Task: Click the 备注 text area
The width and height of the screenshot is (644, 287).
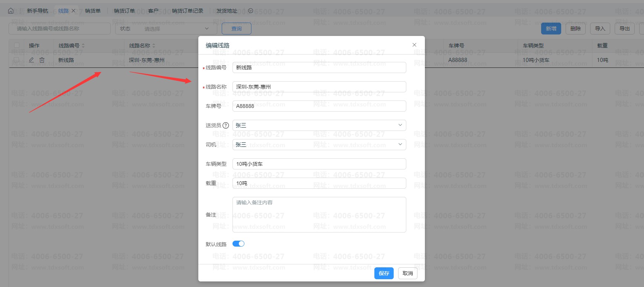Action: pos(319,215)
